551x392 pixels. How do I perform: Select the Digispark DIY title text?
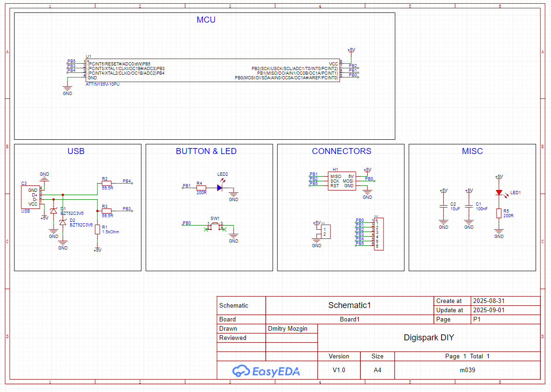[x=429, y=338]
